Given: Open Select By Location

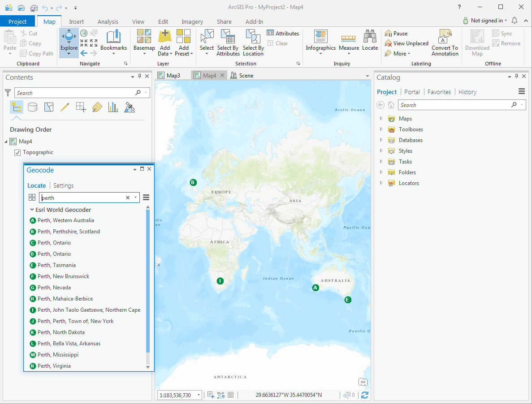Looking at the screenshot, I should click(253, 42).
